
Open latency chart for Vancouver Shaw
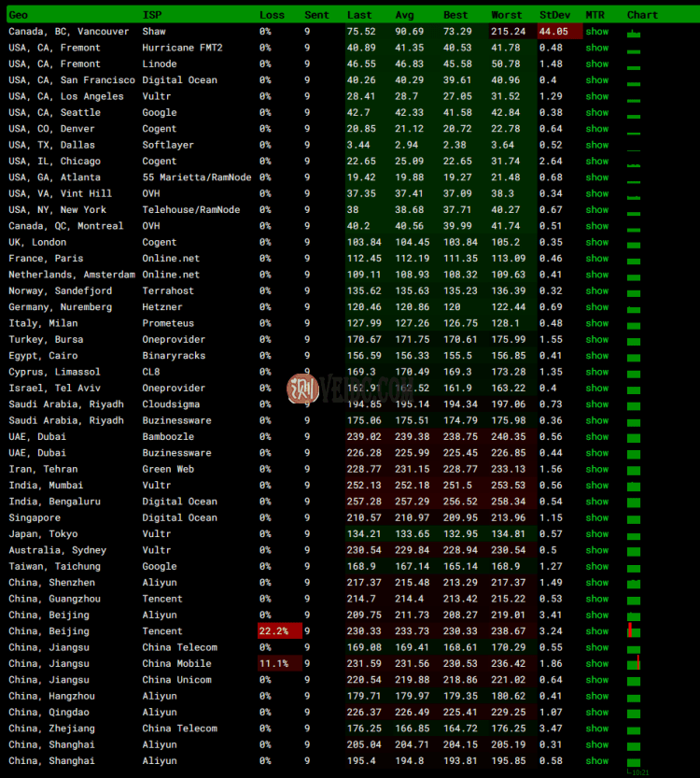click(634, 34)
